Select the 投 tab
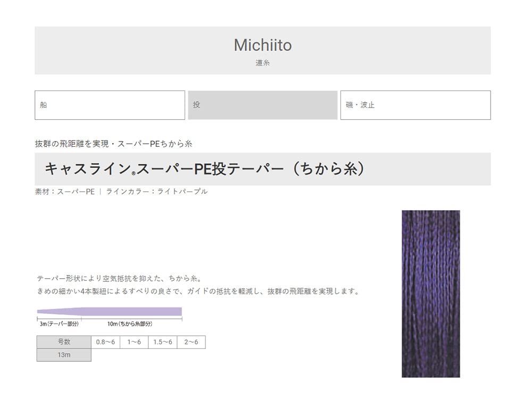Screen dimensions: 532x416 pos(263,105)
